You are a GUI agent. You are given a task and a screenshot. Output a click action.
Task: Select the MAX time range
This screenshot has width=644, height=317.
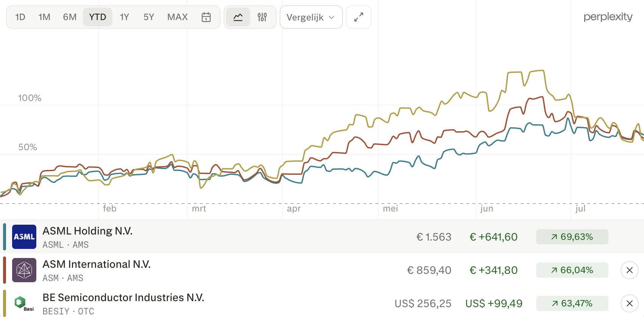(x=177, y=17)
